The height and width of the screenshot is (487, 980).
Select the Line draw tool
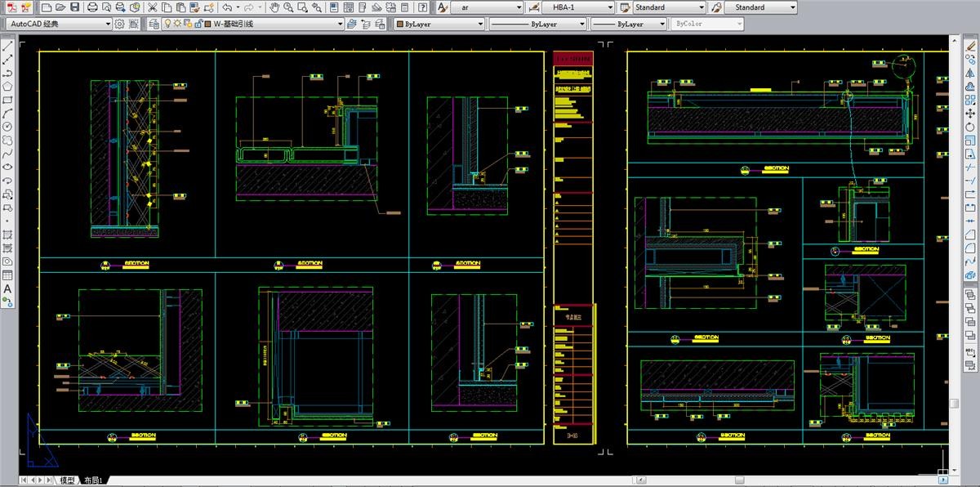click(x=7, y=47)
